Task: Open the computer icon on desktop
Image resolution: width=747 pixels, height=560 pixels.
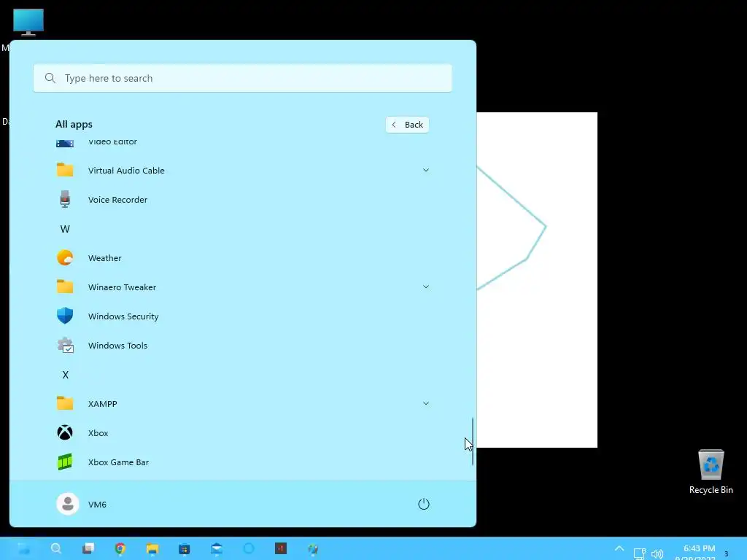Action: pyautogui.click(x=28, y=23)
